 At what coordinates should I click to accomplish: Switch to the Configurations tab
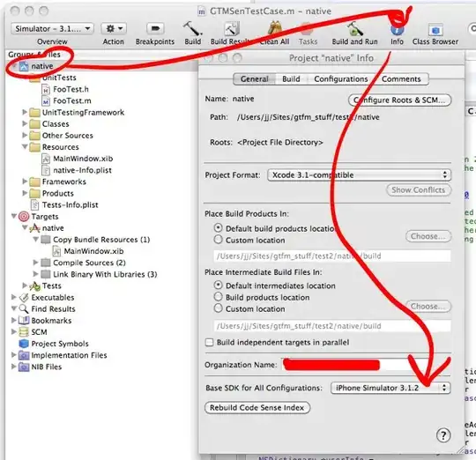pos(341,79)
